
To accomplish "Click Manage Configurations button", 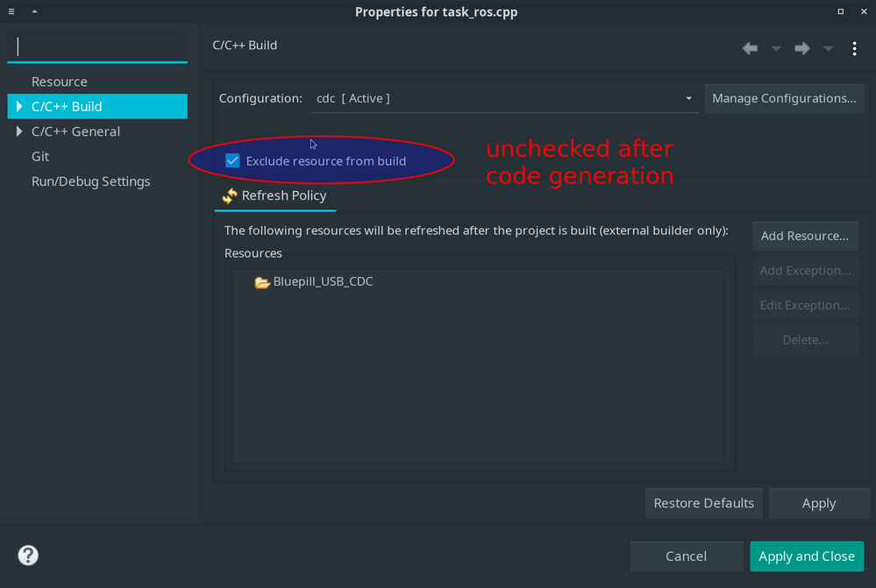I will coord(784,98).
